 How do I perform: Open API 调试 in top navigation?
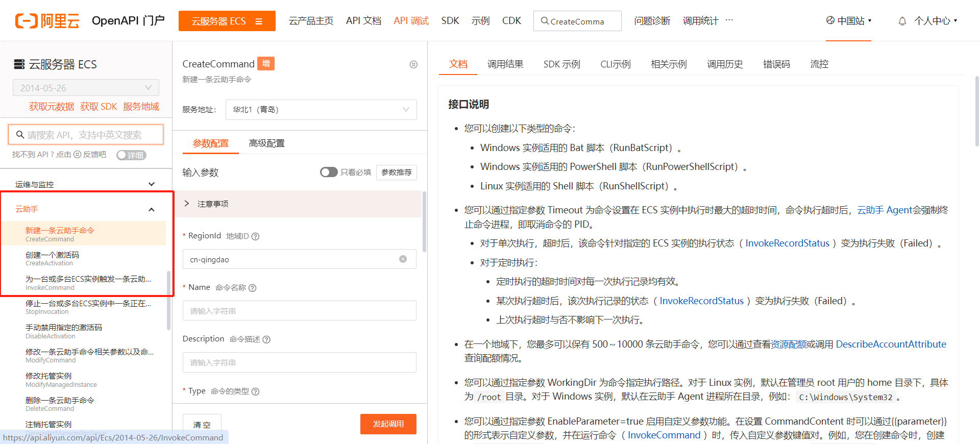(411, 21)
